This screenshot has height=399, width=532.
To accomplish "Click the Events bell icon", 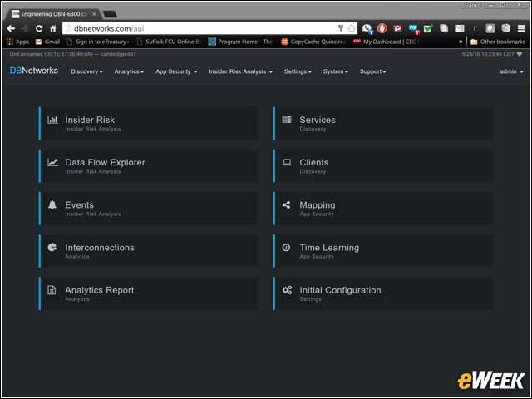I will [52, 205].
